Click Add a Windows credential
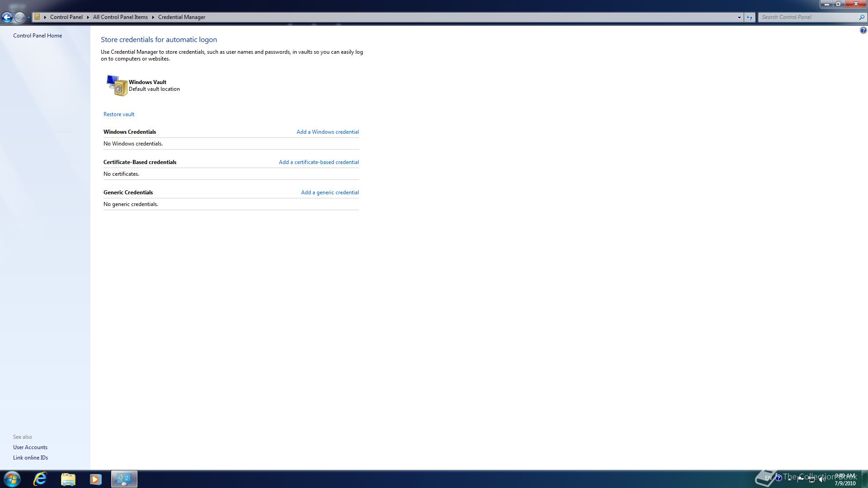Screen dimensions: 868x488 [x=327, y=132]
